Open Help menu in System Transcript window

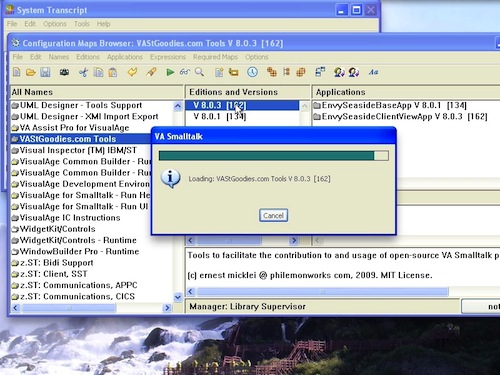point(103,24)
